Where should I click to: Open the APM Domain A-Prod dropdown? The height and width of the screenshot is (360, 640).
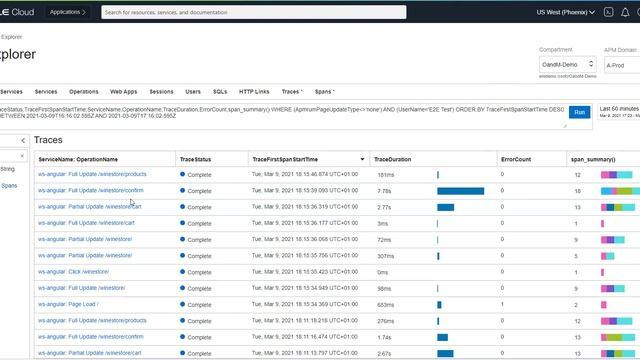(622, 65)
